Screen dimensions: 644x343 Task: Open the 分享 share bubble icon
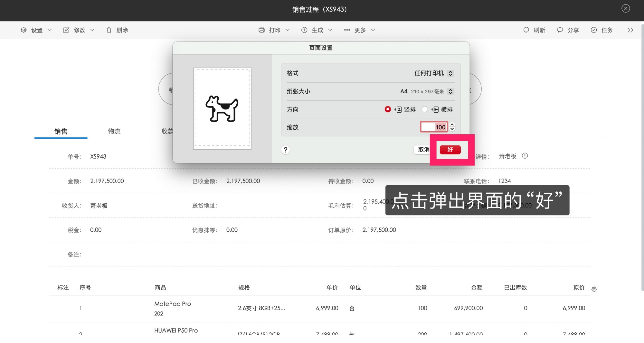pos(560,30)
